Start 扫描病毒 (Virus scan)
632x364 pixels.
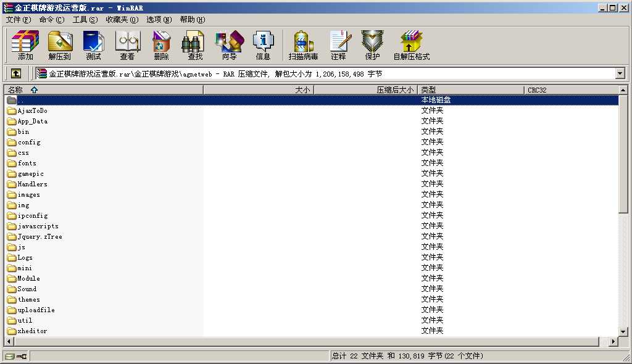pos(303,45)
